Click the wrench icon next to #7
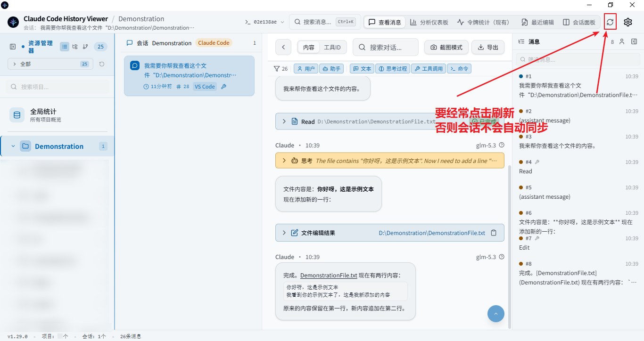The height and width of the screenshot is (341, 644). pyautogui.click(x=537, y=238)
